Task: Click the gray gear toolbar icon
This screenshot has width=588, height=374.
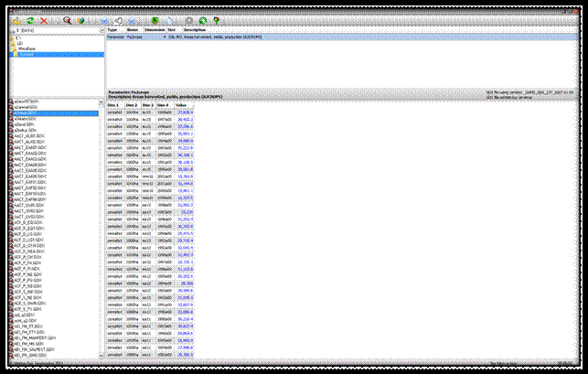Action: point(188,19)
